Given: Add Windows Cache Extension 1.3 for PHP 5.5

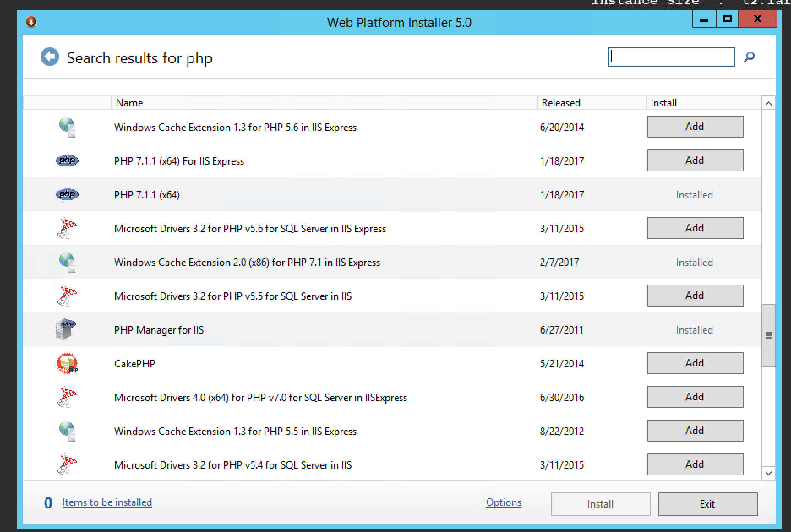Looking at the screenshot, I should coord(695,431).
